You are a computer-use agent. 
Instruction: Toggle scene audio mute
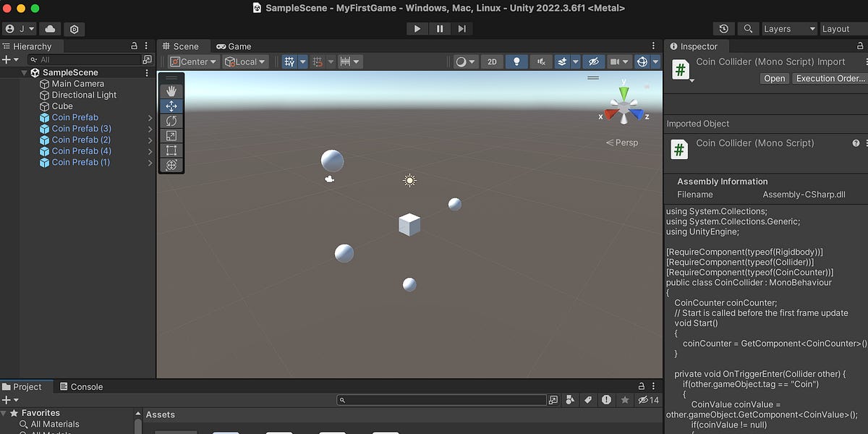tap(540, 61)
